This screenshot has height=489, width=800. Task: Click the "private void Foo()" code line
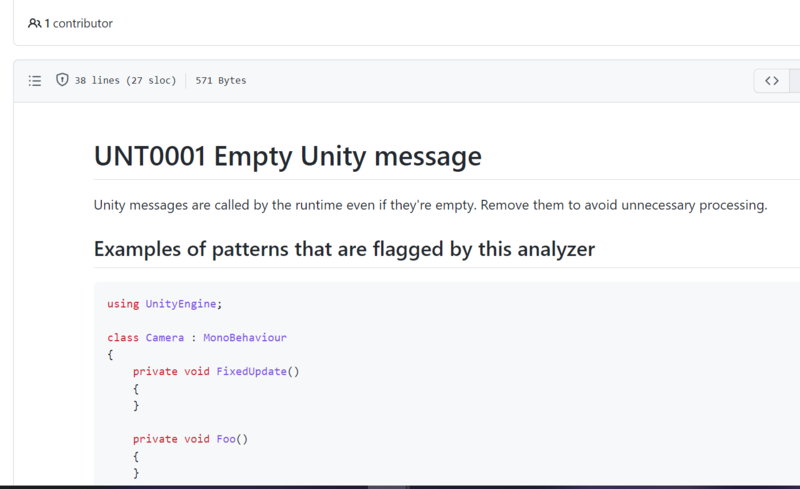tap(190, 439)
